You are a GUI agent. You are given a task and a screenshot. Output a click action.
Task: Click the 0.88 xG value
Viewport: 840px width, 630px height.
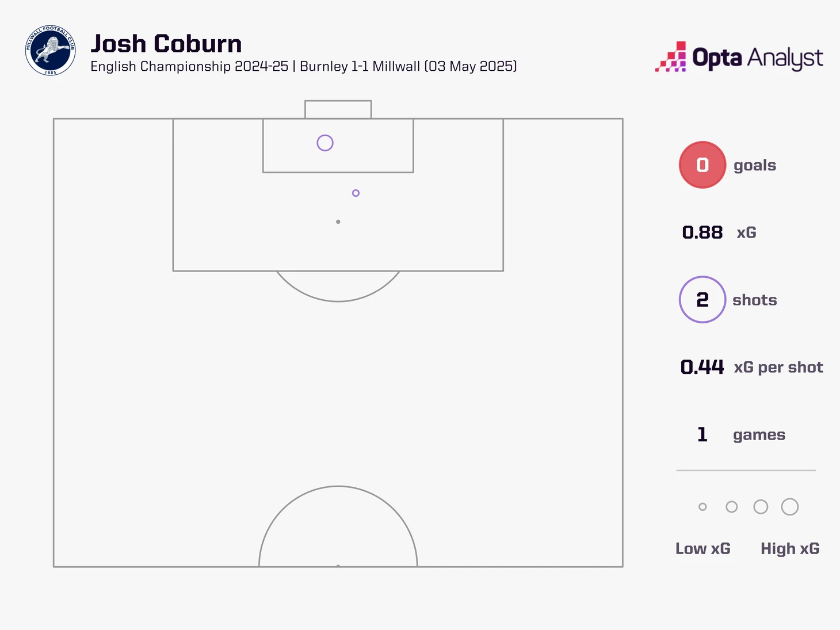(x=702, y=232)
